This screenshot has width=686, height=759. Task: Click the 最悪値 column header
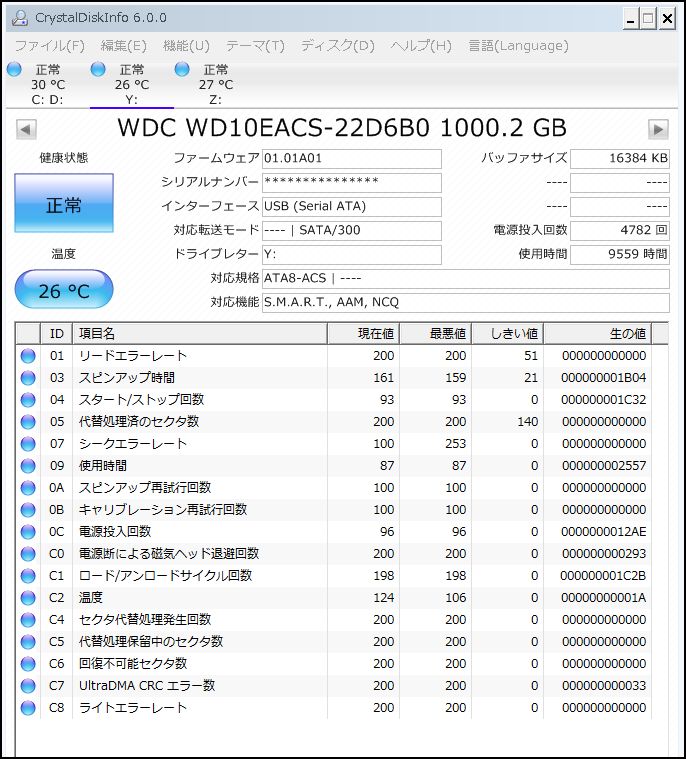click(436, 334)
